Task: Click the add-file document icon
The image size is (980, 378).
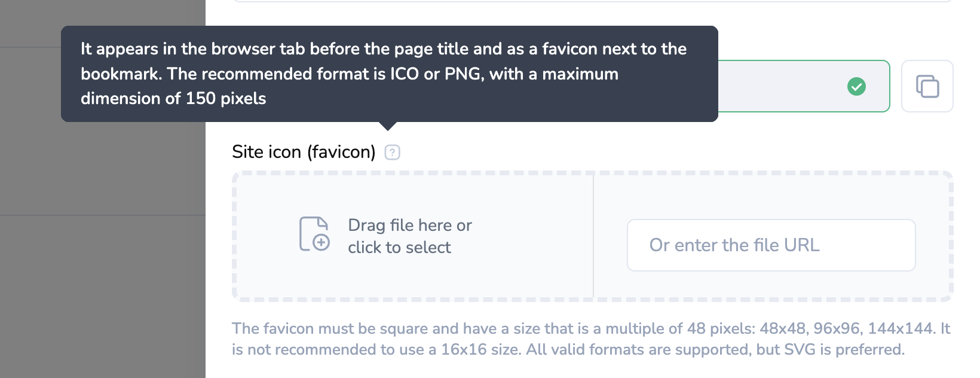Action: (314, 234)
